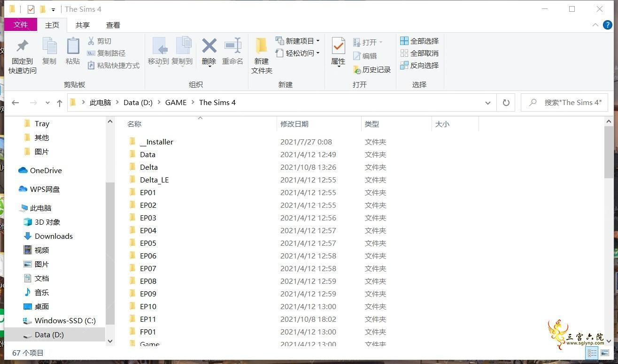Sort by Date modified (修改日期) header
The width and height of the screenshot is (618, 364).
pos(294,124)
